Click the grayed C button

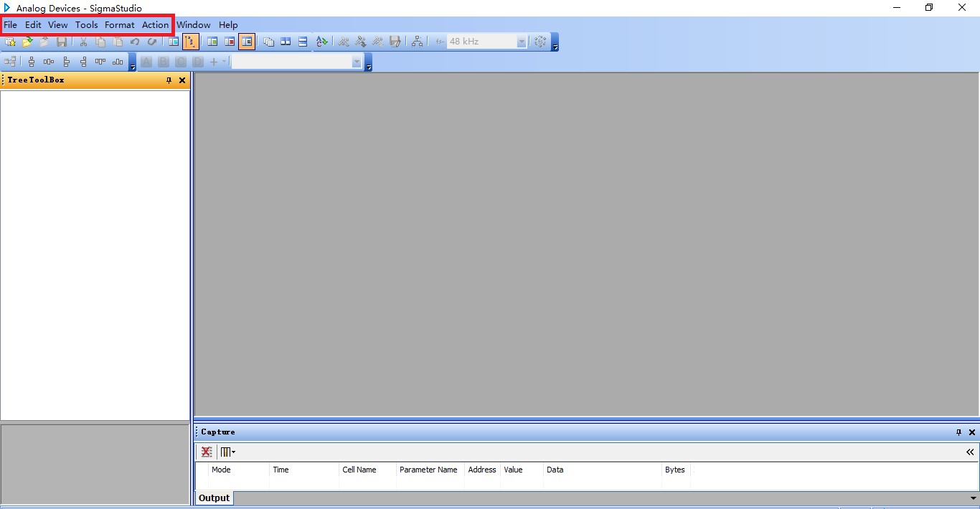coord(181,62)
